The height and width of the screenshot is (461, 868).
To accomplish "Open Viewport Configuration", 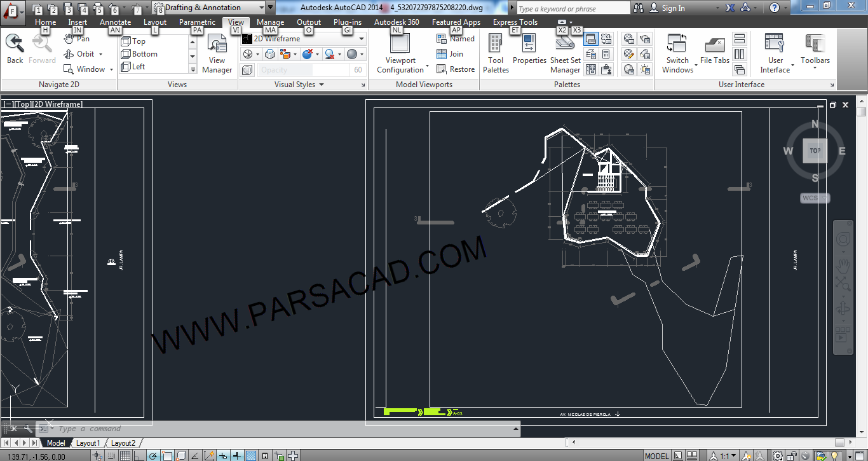I will [x=400, y=53].
